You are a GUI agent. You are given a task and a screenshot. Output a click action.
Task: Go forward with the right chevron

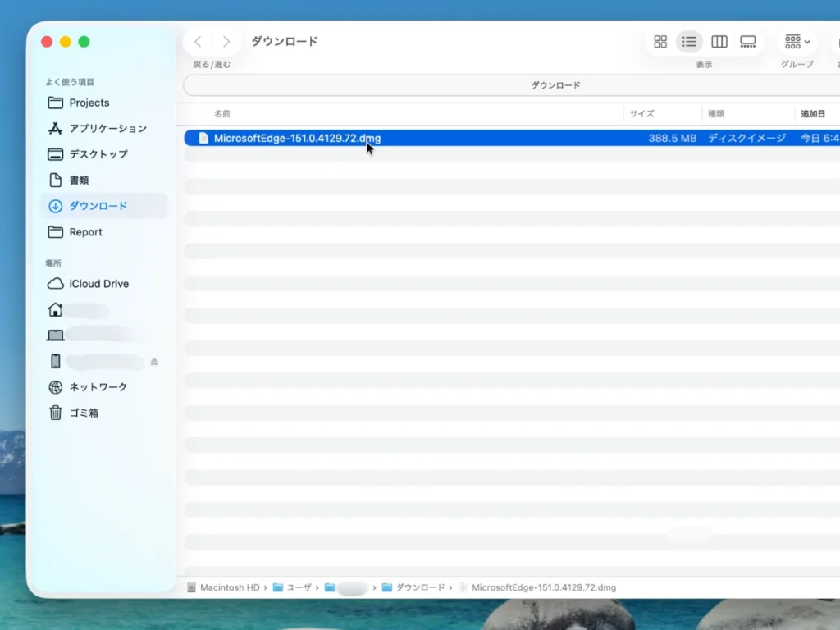click(226, 42)
